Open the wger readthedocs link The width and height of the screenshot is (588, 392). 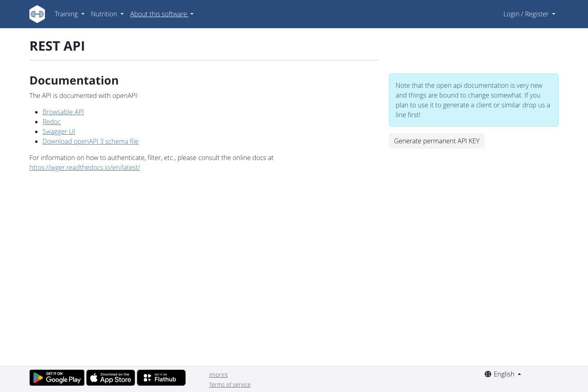click(85, 167)
